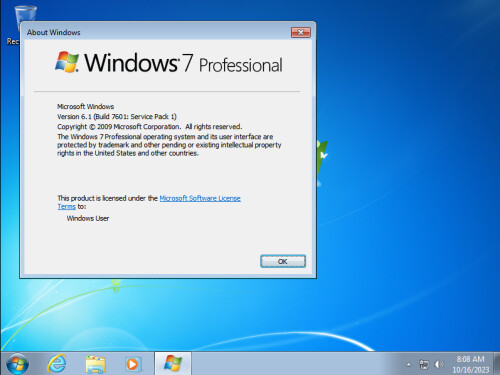Viewport: 500px width, 375px height.
Task: Click the Show desktop strip at taskbar end
Action: (x=497, y=364)
